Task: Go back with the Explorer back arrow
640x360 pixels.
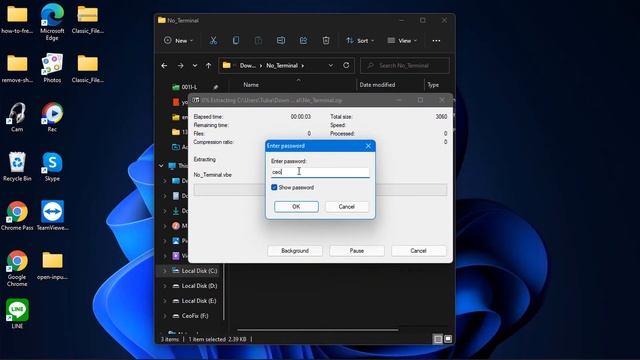Action: point(164,65)
